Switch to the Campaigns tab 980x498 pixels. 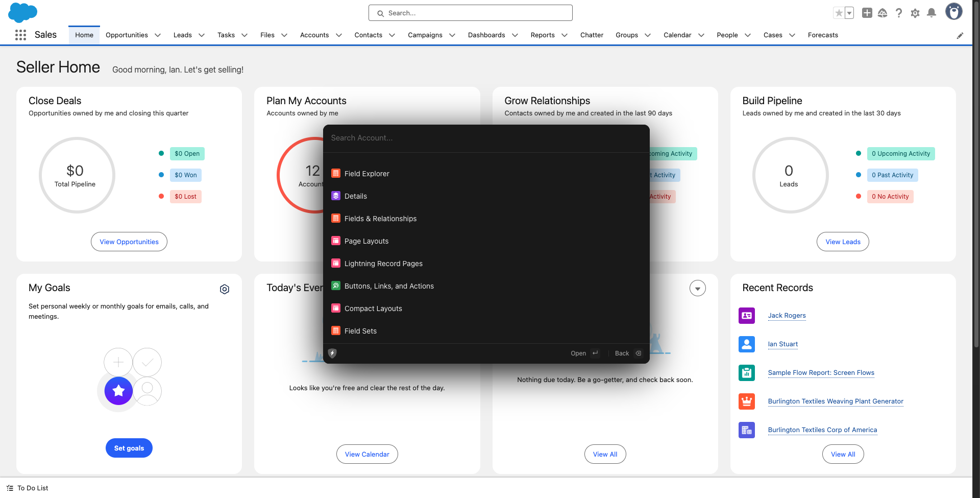[425, 35]
